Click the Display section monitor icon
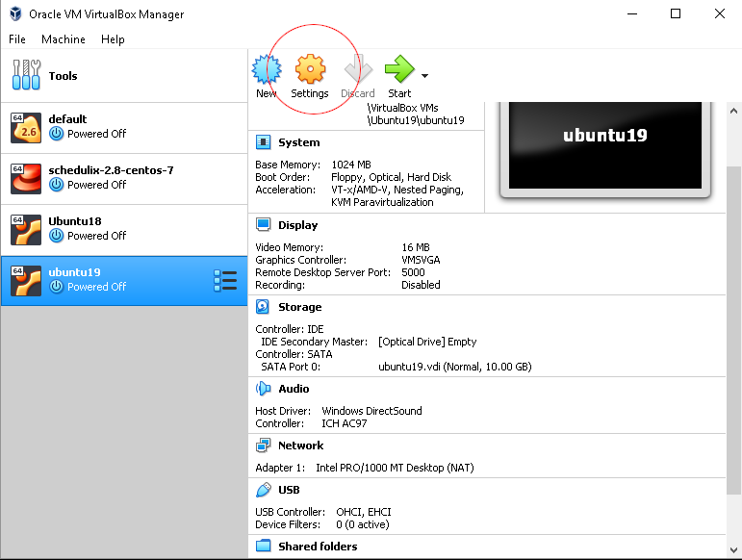742x560 pixels. 263,224
